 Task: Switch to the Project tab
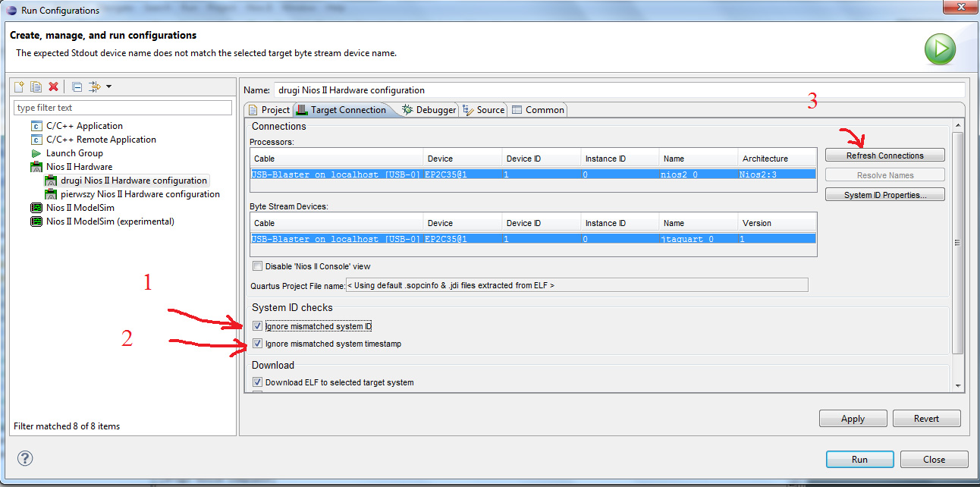coord(269,110)
